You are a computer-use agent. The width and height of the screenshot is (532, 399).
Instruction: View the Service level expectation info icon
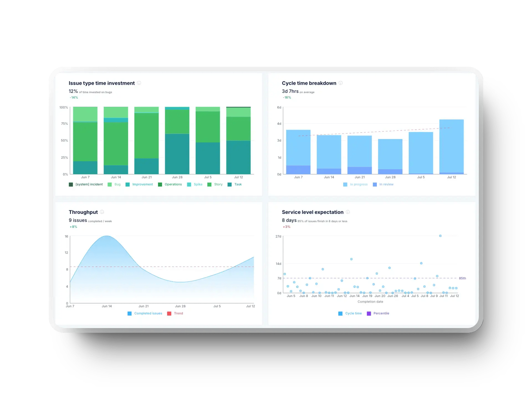[x=348, y=212]
